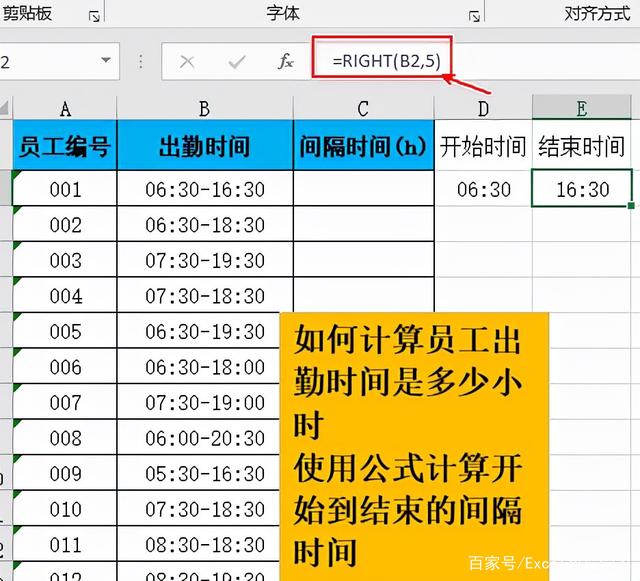
Task: Select attendance cell 06:30-16:30
Action: [205, 189]
